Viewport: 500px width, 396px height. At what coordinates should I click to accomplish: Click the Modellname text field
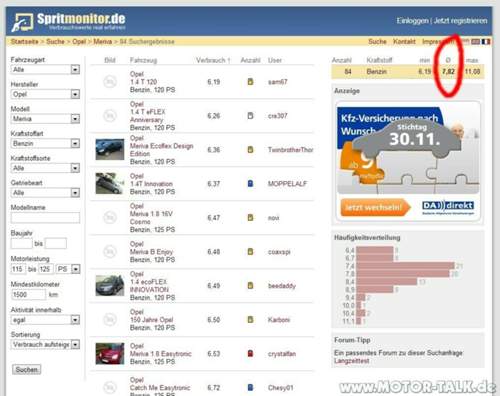pyautogui.click(x=45, y=218)
